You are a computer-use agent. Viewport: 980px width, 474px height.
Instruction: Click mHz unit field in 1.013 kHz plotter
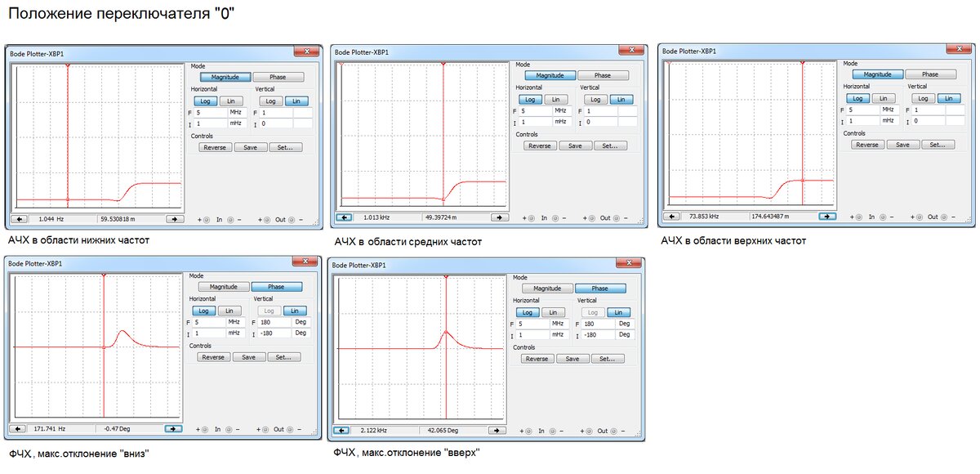[561, 121]
